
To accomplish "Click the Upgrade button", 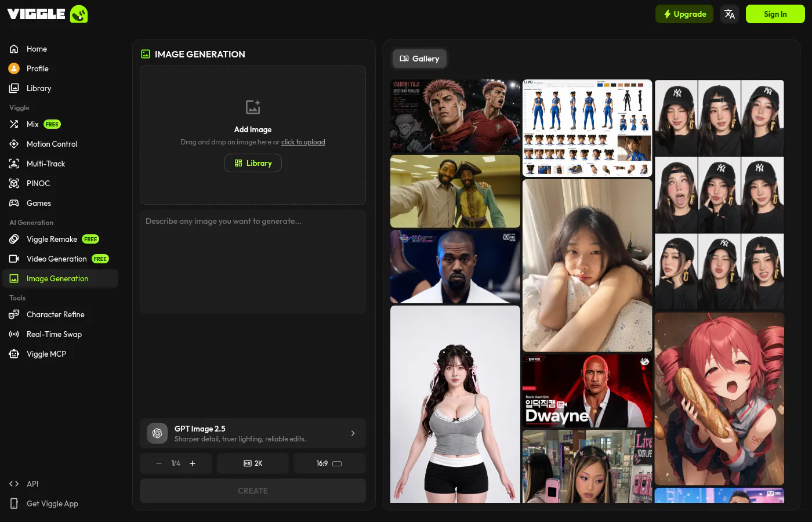I will pos(684,14).
